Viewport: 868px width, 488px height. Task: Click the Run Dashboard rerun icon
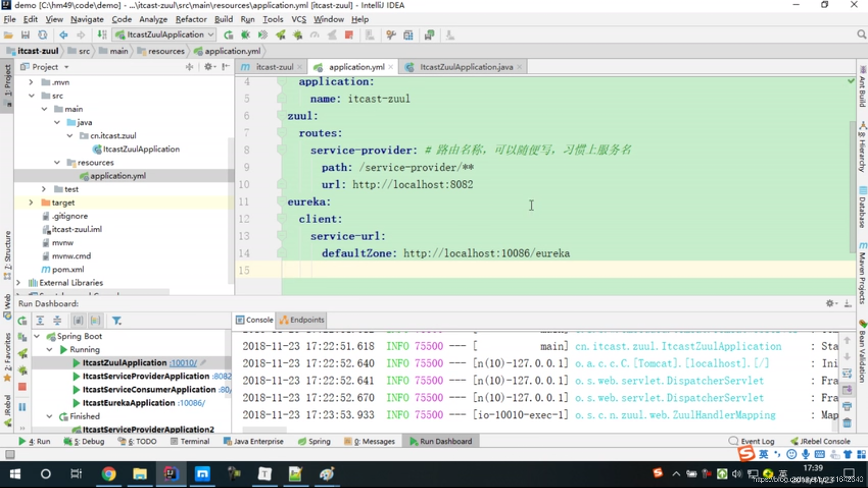[x=22, y=321]
